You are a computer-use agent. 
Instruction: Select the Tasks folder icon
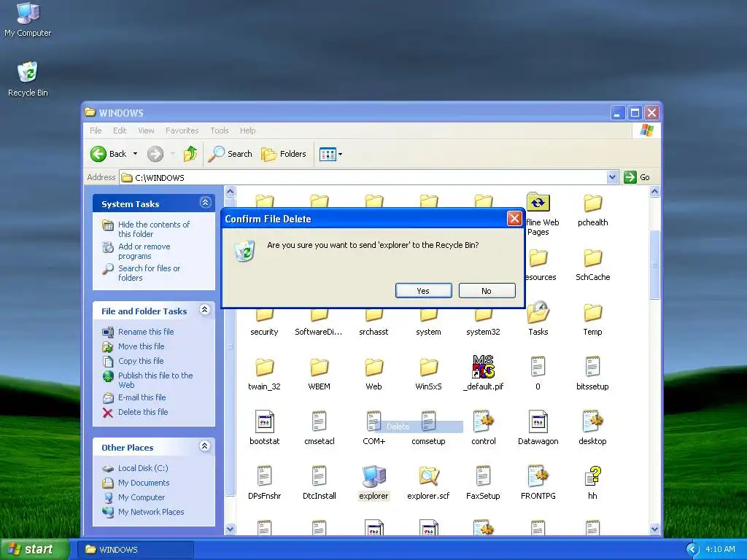click(538, 312)
